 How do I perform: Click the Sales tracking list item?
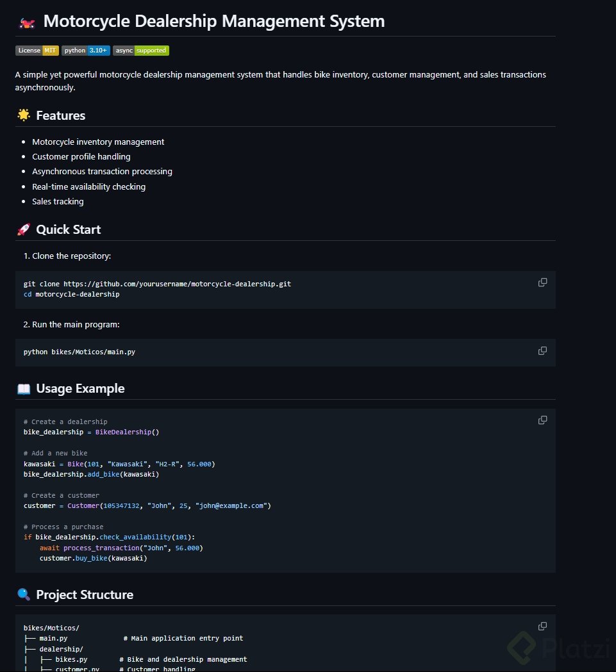tap(58, 202)
